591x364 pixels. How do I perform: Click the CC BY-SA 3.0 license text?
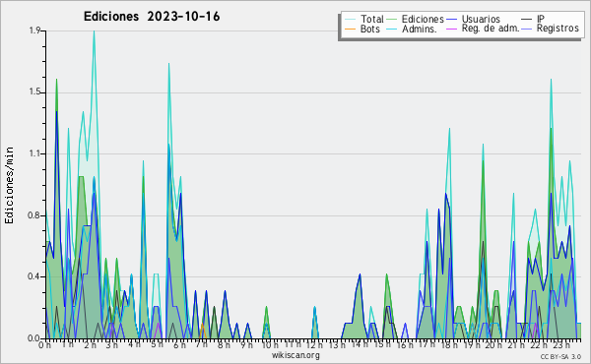560,356
